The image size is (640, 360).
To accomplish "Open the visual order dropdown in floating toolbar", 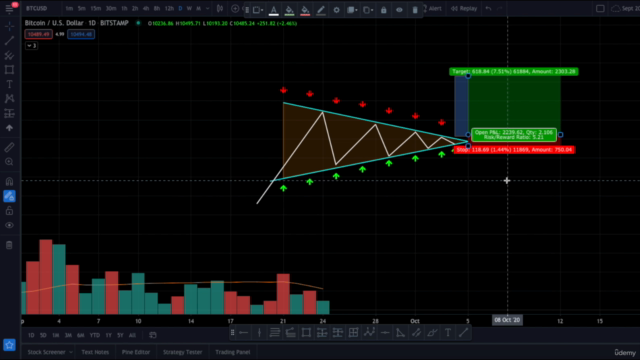I will (352, 10).
